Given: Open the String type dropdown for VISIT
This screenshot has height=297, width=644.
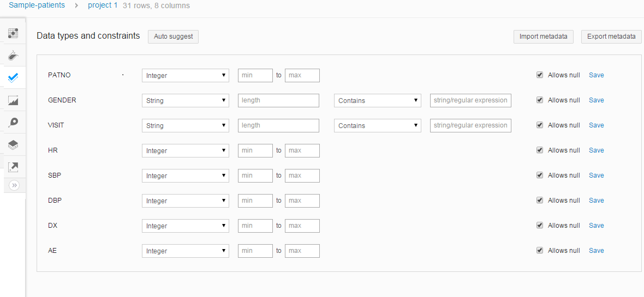Looking at the screenshot, I should tap(186, 125).
